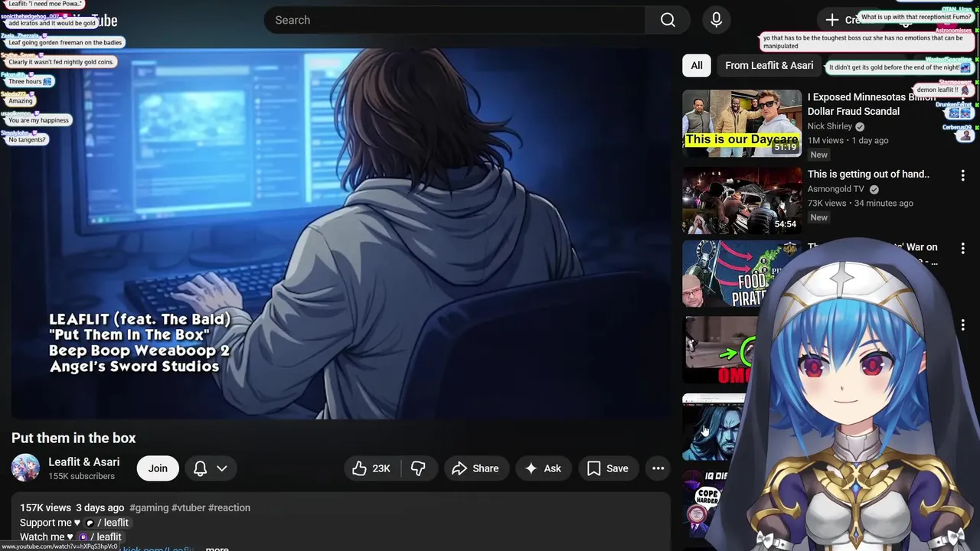Share the video

(x=475, y=468)
